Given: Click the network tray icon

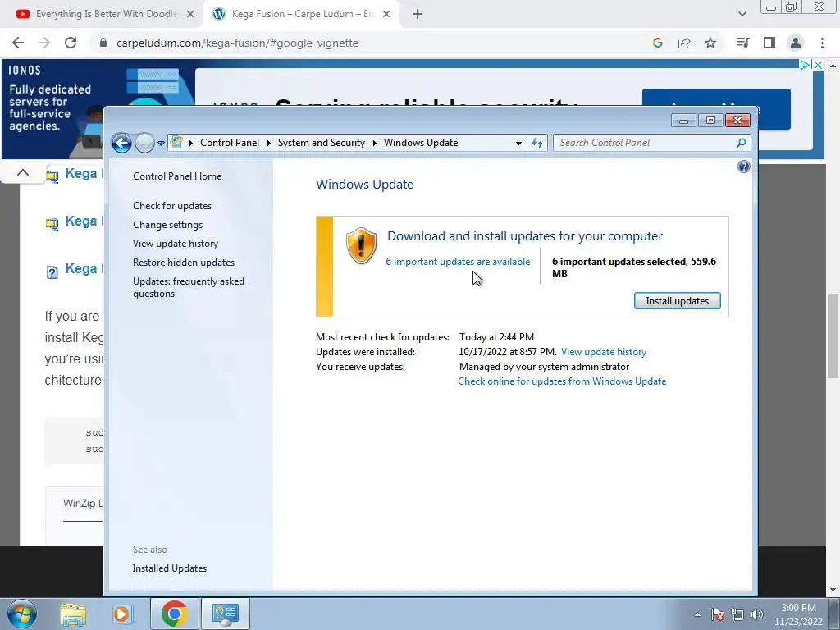Looking at the screenshot, I should pos(737,614).
